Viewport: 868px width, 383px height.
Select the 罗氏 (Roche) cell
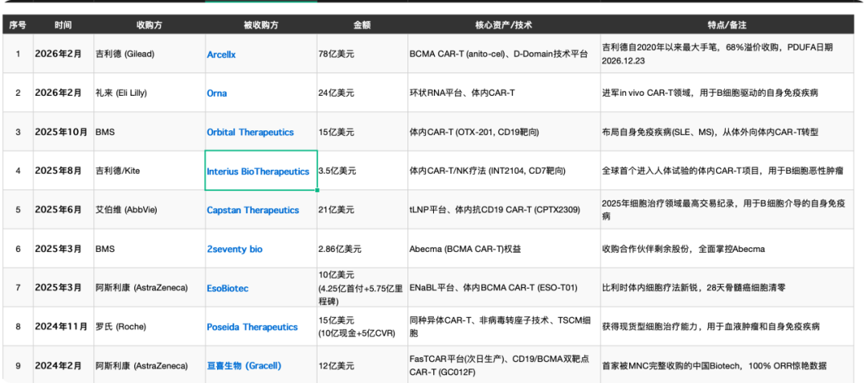(x=149, y=327)
